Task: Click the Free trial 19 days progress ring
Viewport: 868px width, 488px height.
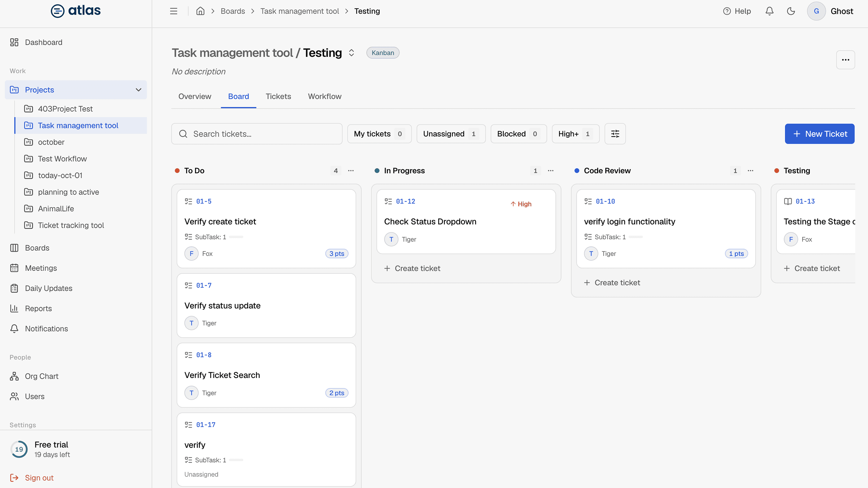Action: click(19, 449)
